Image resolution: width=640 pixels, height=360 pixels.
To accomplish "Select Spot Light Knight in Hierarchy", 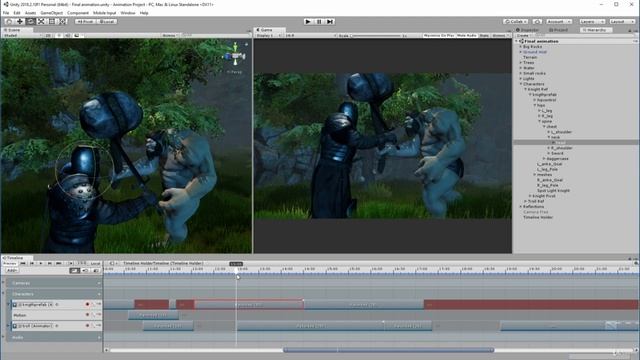I will (x=553, y=190).
